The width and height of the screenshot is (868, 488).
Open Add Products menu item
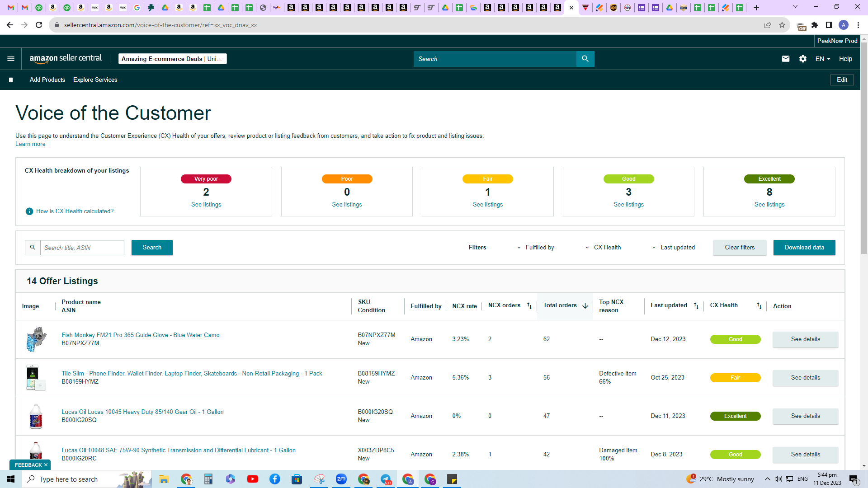pyautogui.click(x=47, y=80)
